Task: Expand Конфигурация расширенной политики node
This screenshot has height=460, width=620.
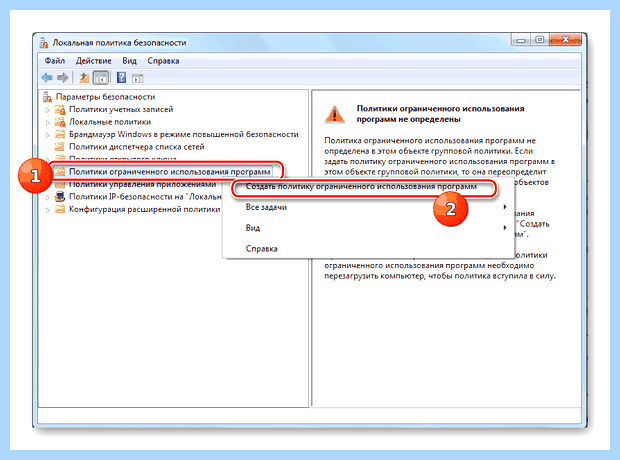Action: point(48,210)
